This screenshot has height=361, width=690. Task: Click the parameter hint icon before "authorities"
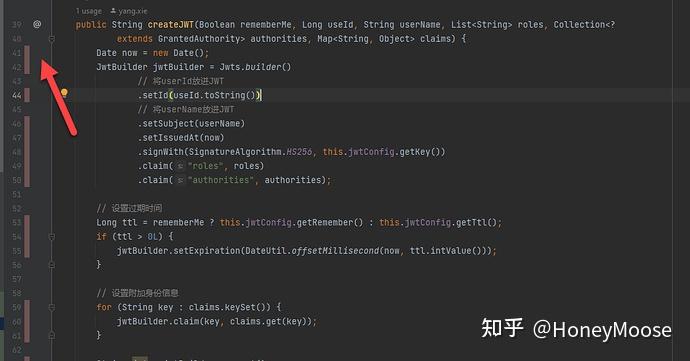pos(180,180)
